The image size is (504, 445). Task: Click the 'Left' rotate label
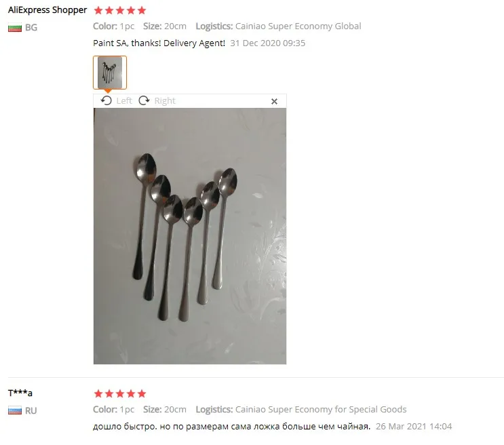(x=124, y=101)
